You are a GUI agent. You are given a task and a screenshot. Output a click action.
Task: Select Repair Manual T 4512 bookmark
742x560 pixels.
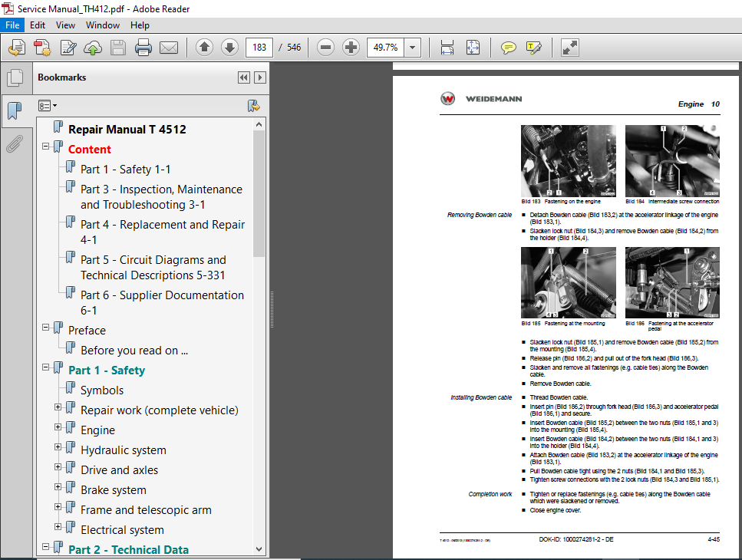127,129
